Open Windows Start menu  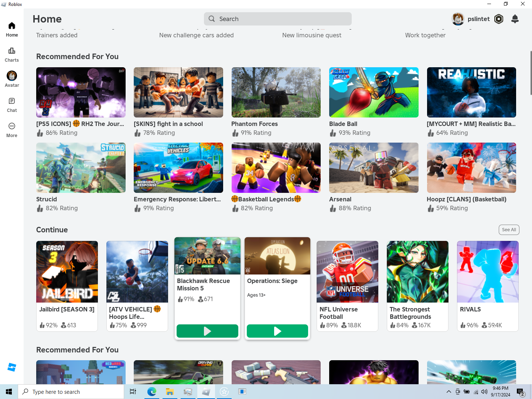[9, 392]
